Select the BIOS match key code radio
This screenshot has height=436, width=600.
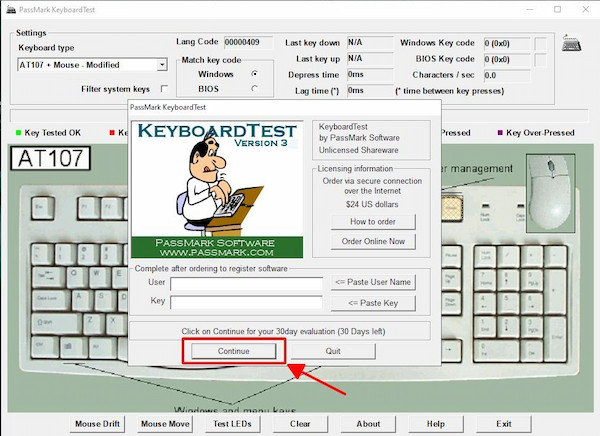click(x=254, y=88)
